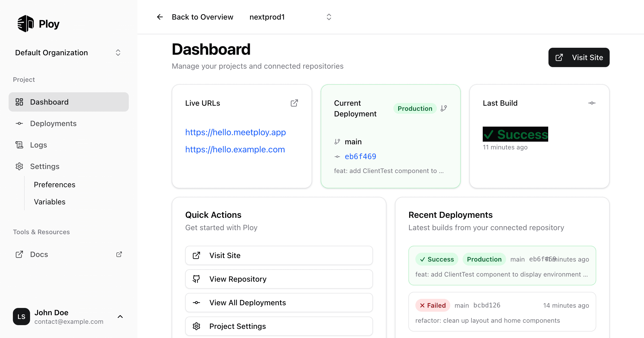Click Back to Overview
Viewport: 644px width, 338px height.
[x=202, y=17]
